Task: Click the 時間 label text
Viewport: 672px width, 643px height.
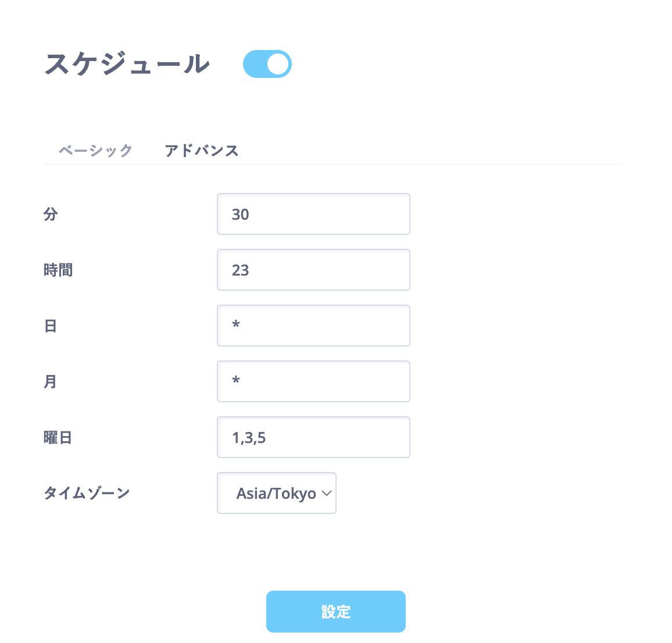Action: tap(58, 270)
